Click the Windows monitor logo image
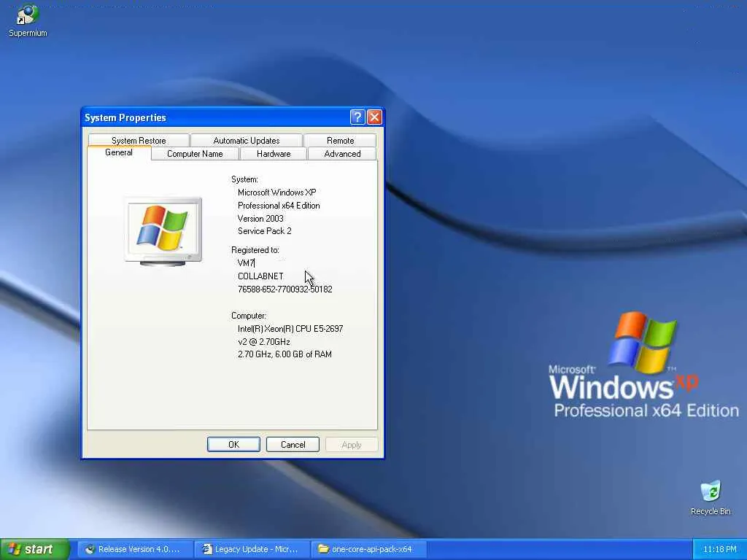 click(x=163, y=231)
